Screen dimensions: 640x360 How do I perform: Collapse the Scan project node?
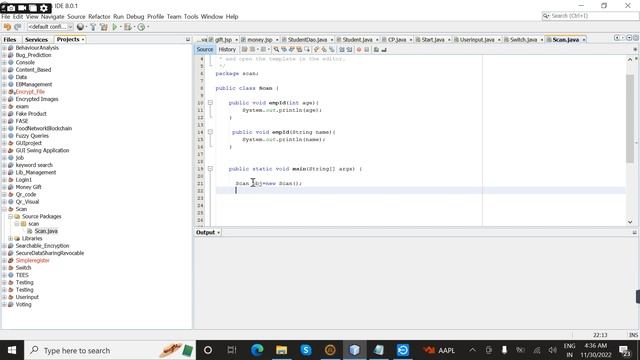point(4,209)
